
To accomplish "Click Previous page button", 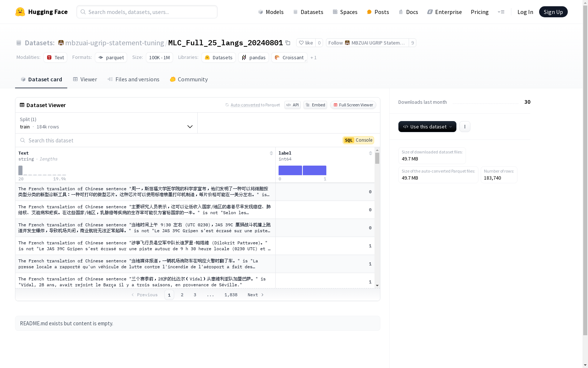I will point(144,295).
